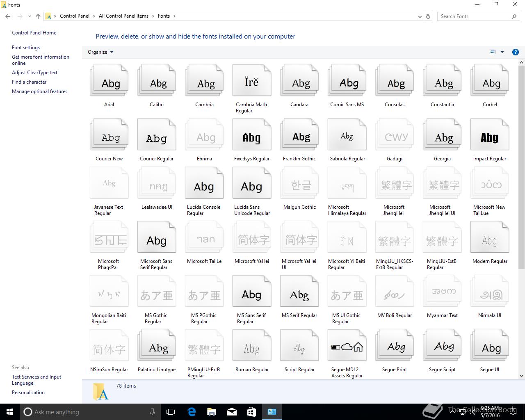This screenshot has width=525, height=420.
Task: Select the Consolas font icon
Action: click(395, 80)
